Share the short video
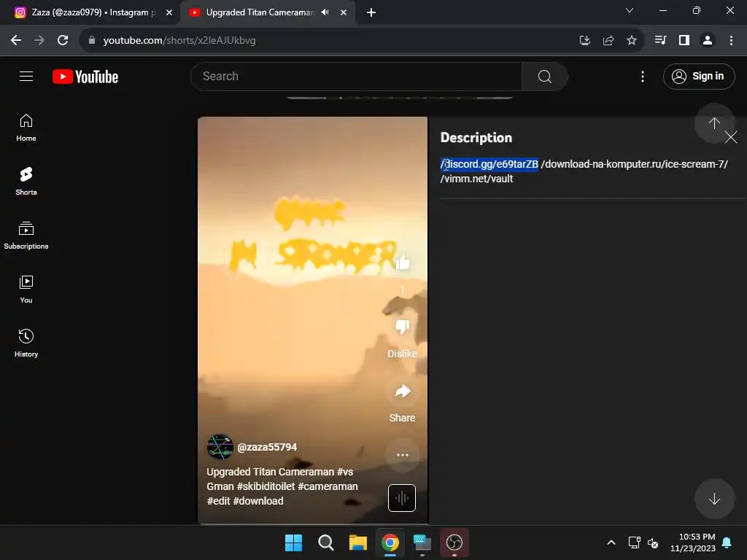This screenshot has height=560, width=747. click(x=403, y=391)
